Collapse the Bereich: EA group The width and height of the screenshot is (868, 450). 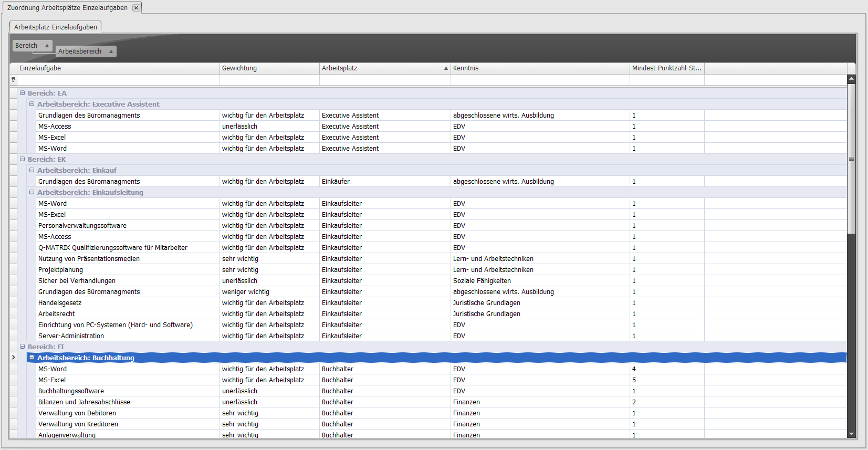(23, 93)
